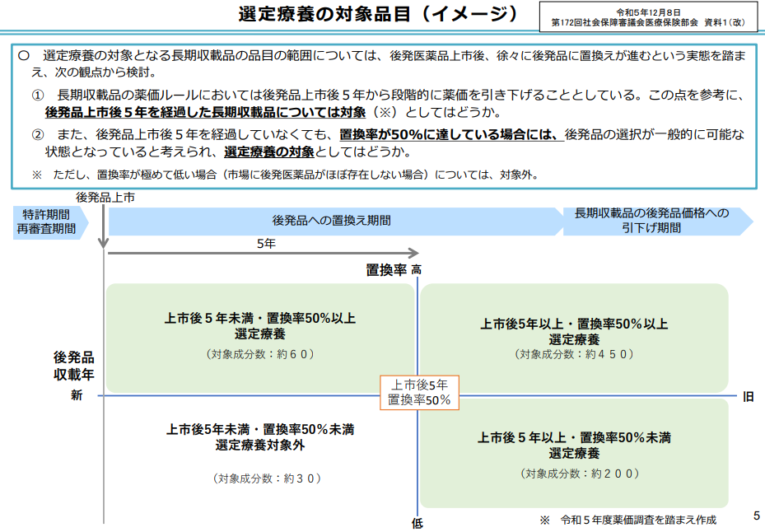Click the central 上市後5年 置換率50% box
The height and width of the screenshot is (532, 765).
click(x=419, y=392)
